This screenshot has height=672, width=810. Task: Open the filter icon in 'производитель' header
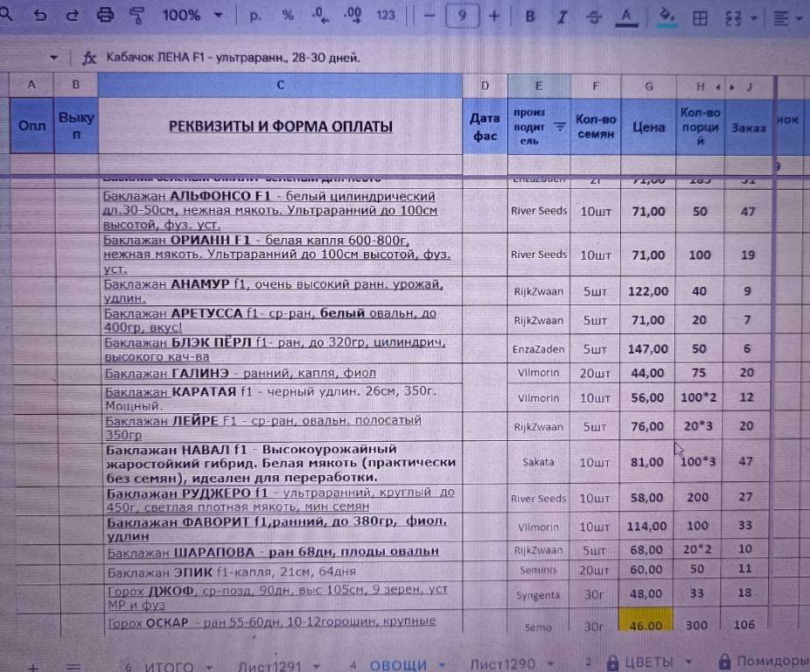pyautogui.click(x=560, y=126)
